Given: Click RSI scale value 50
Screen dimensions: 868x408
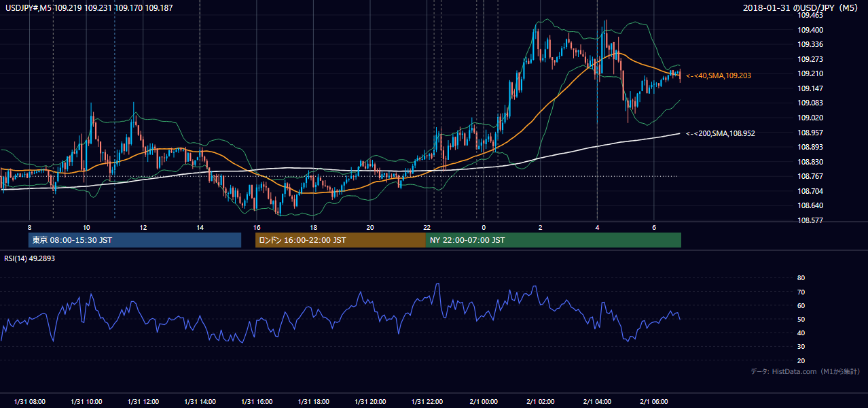Looking at the screenshot, I should click(x=801, y=319).
